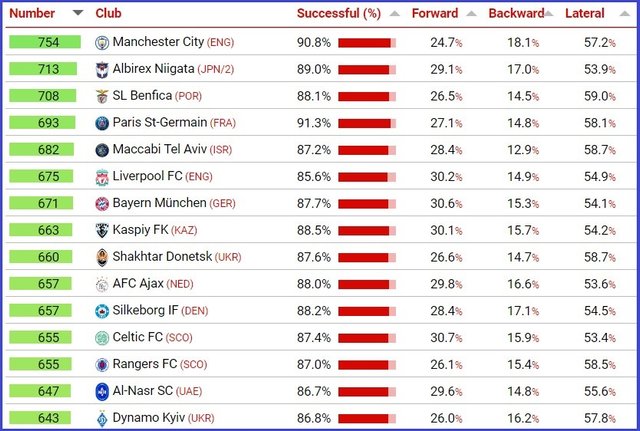Click Rangers FC's green 655 bar

(44, 364)
